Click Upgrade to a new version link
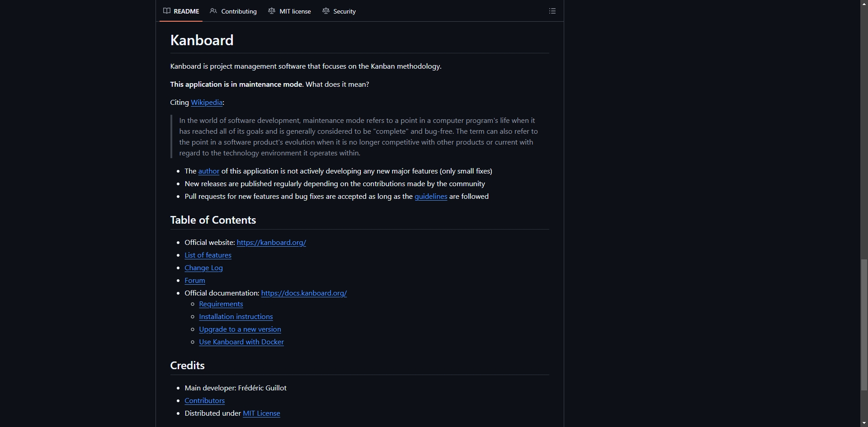Viewport: 868px width, 427px height. (x=240, y=329)
